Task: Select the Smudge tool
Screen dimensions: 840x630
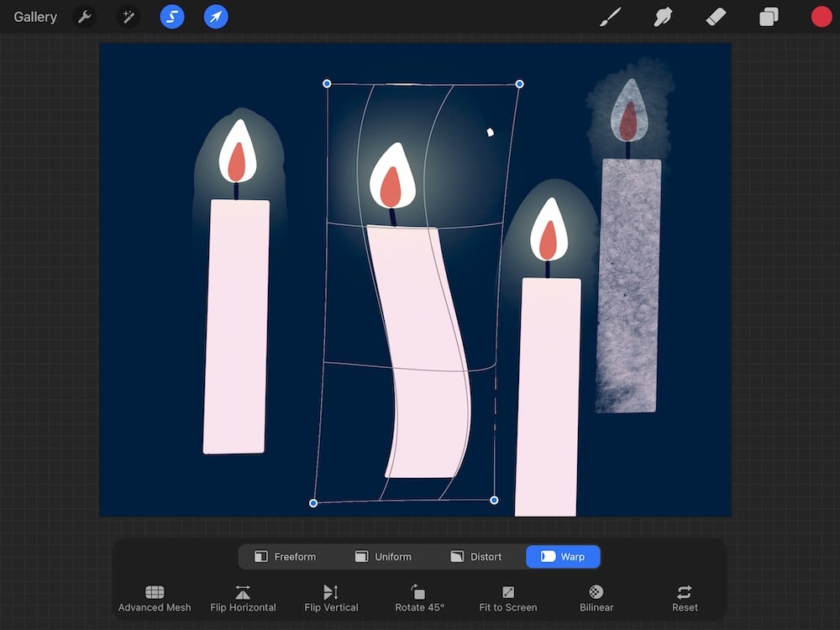Action: click(663, 16)
